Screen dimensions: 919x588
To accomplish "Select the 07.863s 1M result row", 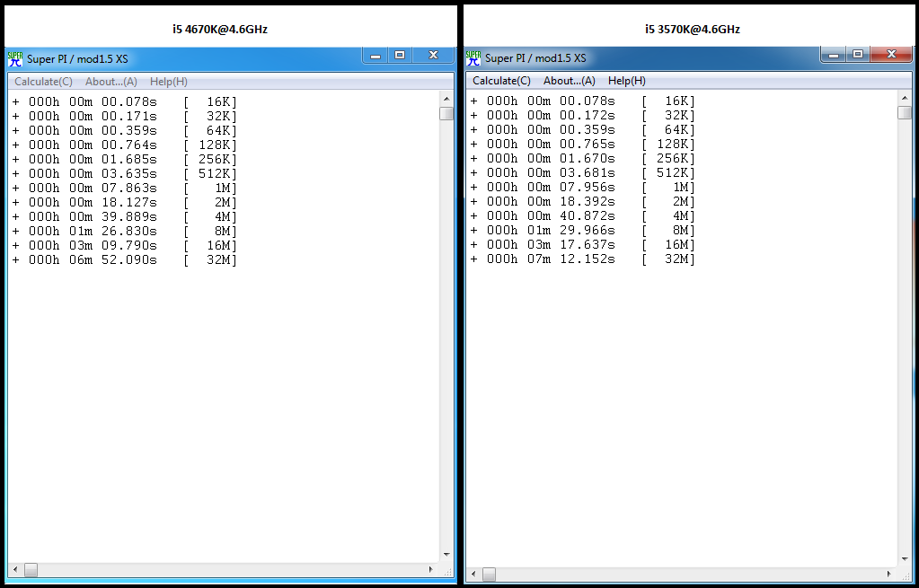I will [x=124, y=188].
